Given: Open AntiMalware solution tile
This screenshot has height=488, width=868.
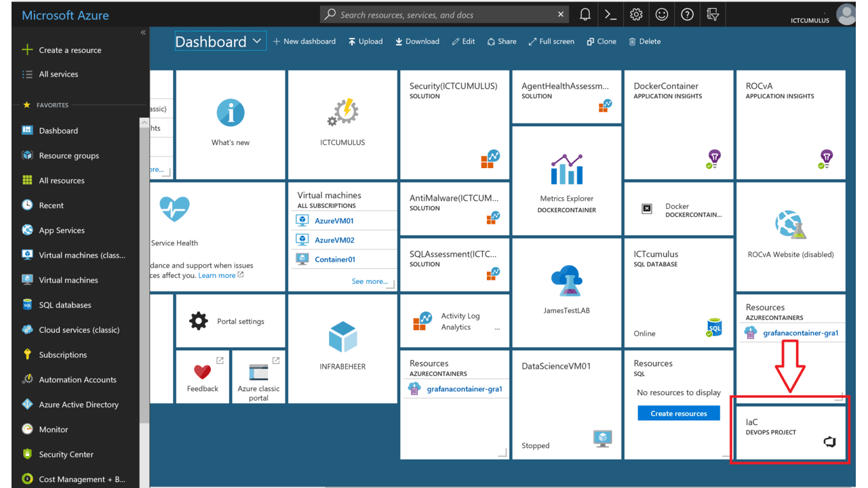Looking at the screenshot, I should tap(454, 208).
